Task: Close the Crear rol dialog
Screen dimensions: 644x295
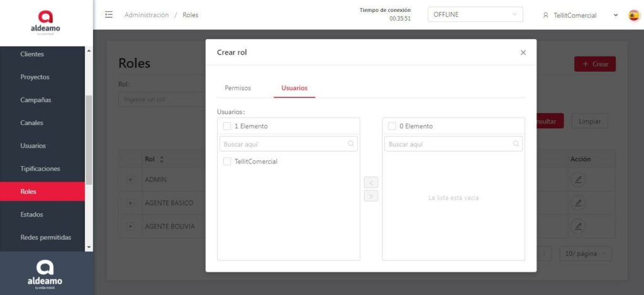Action: (523, 53)
